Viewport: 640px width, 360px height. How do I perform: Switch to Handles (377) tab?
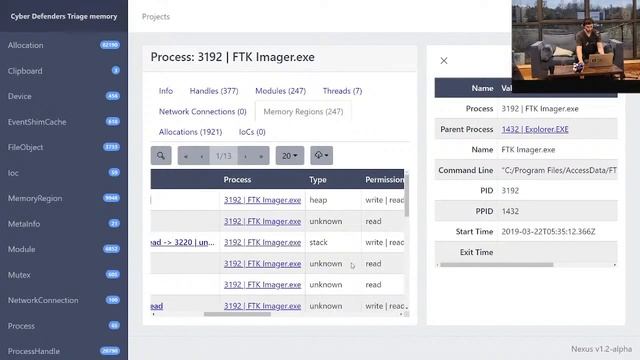[214, 91]
